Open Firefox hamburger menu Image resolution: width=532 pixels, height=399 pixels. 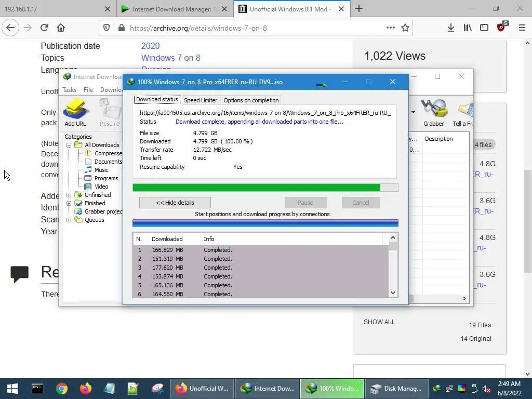click(522, 28)
